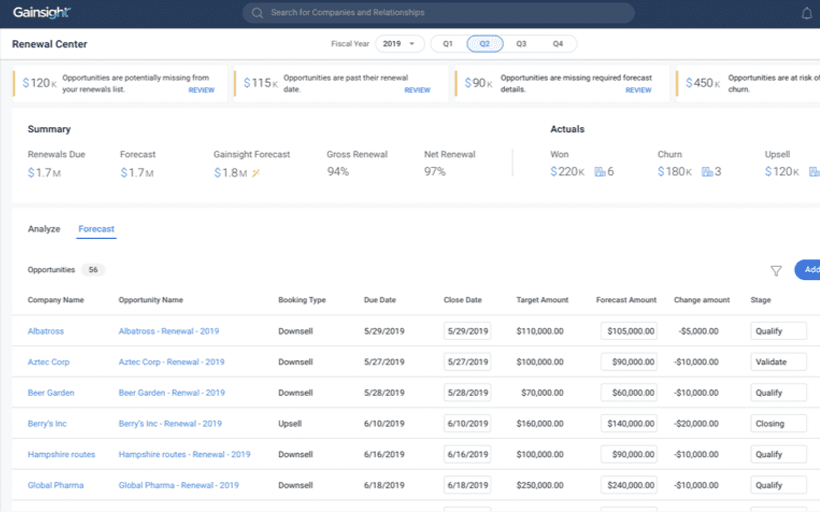Open the Beer Garden company link
Viewport: 820px width, 512px height.
point(51,393)
